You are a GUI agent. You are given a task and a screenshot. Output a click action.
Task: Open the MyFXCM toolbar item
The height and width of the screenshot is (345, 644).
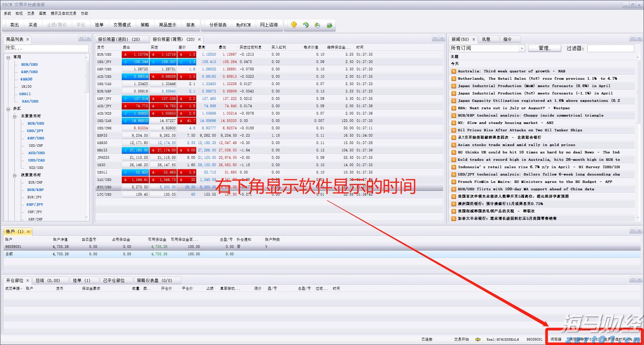pos(244,25)
